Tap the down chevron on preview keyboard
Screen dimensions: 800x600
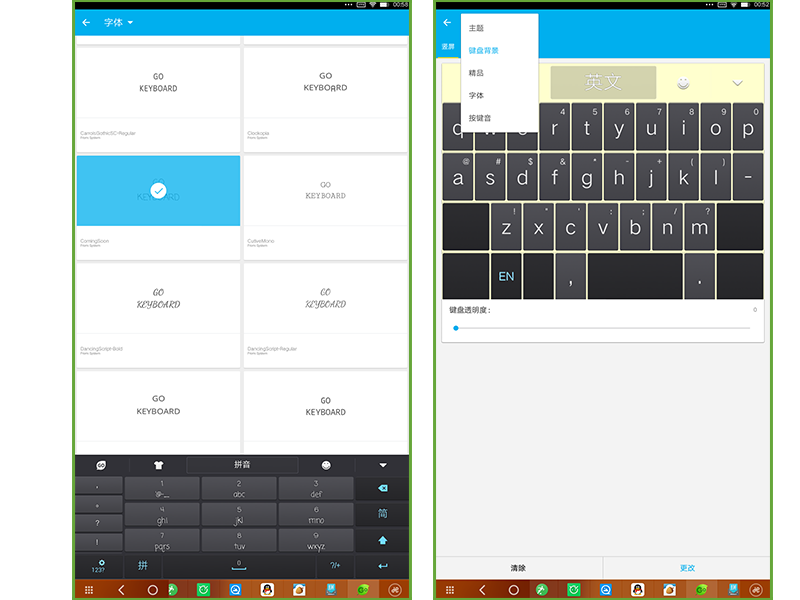point(737,83)
